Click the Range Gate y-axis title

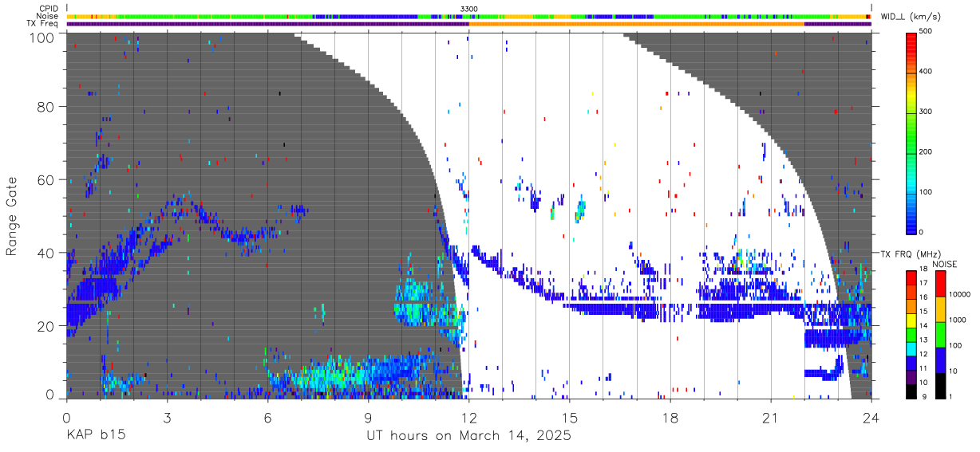pos(12,216)
